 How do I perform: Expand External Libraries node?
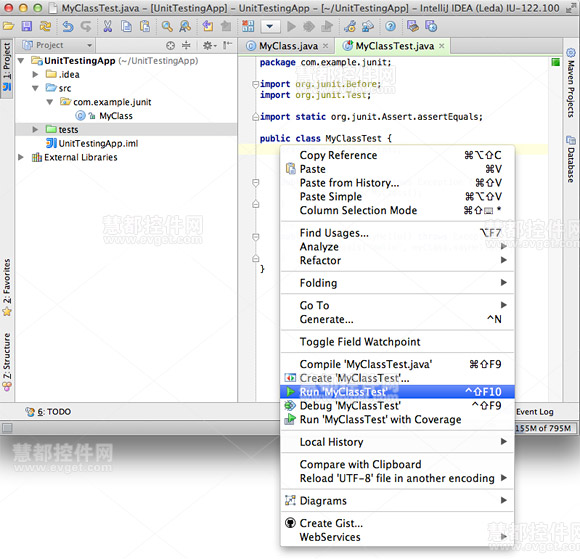[21, 157]
